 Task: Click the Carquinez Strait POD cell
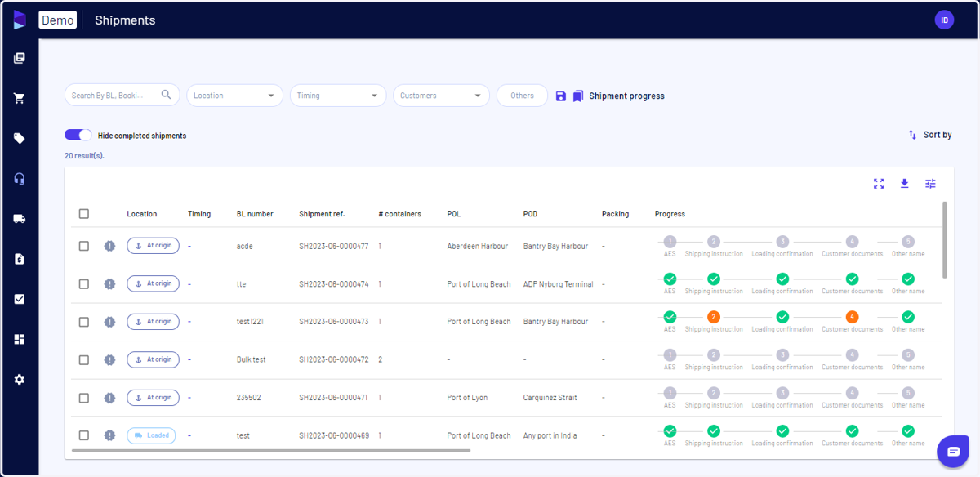tap(550, 398)
